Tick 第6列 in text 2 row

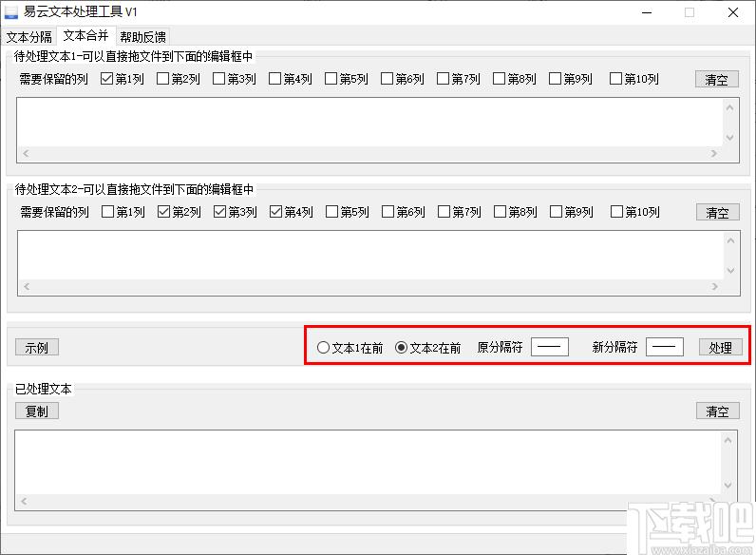[403, 212]
